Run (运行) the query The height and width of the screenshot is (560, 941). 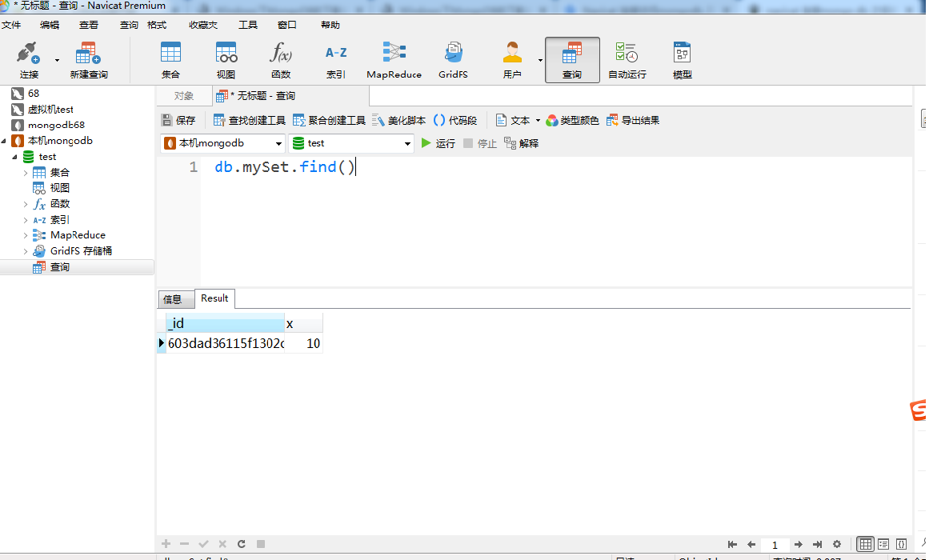click(x=438, y=143)
